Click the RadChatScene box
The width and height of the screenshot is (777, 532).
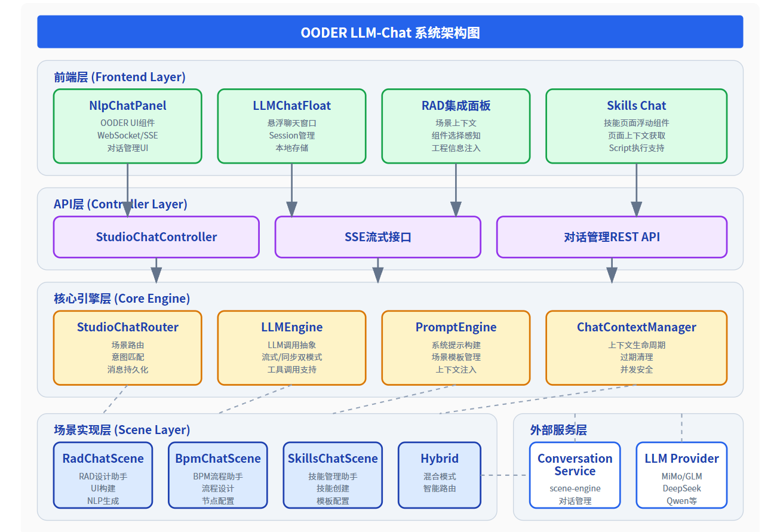click(103, 475)
